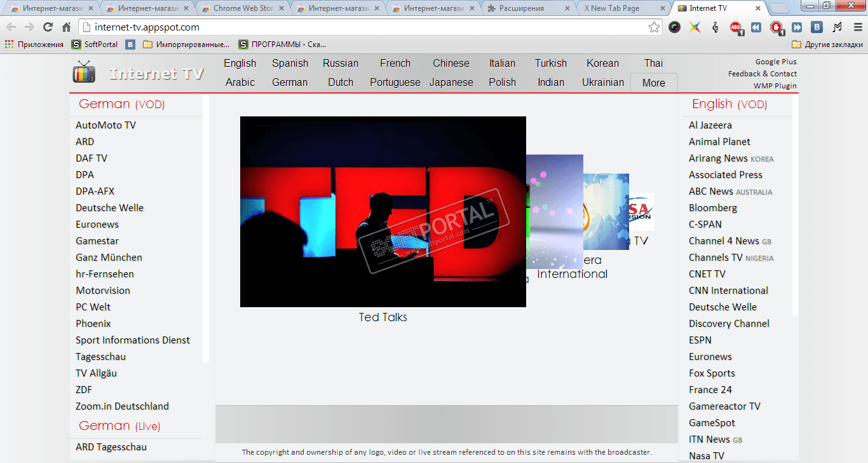The image size is (868, 463).
Task: Open the Google Plus link
Action: [x=776, y=62]
